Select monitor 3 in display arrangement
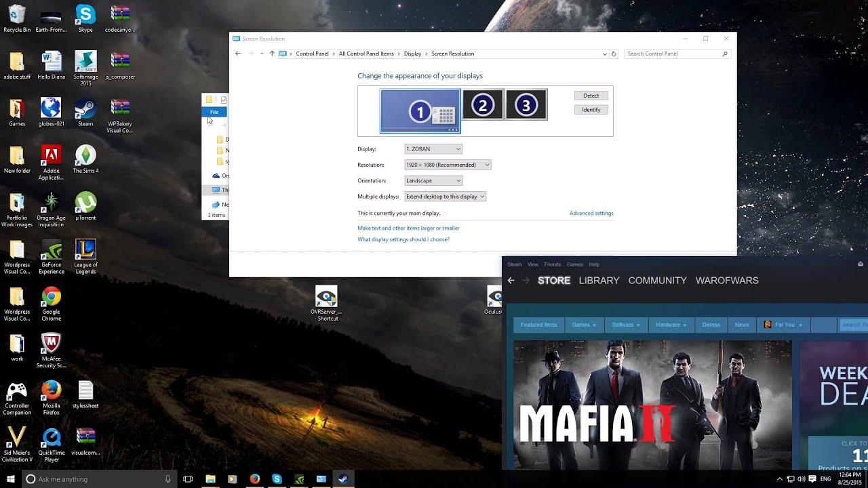 526,105
